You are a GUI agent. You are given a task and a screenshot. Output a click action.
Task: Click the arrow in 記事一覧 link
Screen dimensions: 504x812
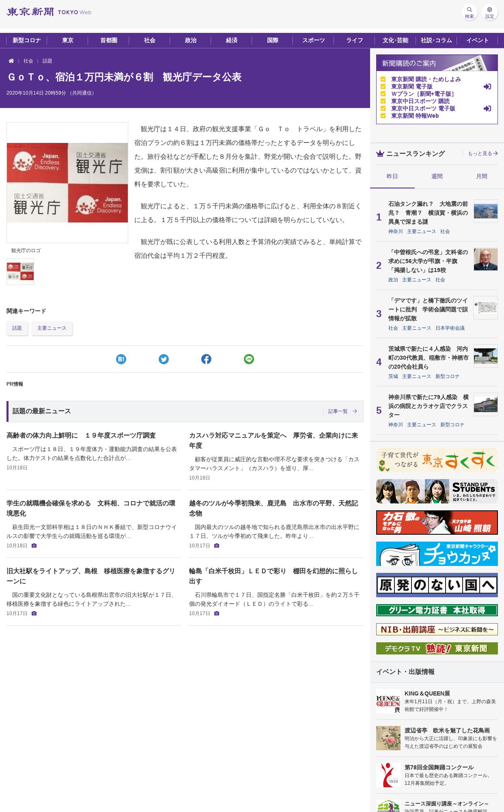[x=355, y=411]
